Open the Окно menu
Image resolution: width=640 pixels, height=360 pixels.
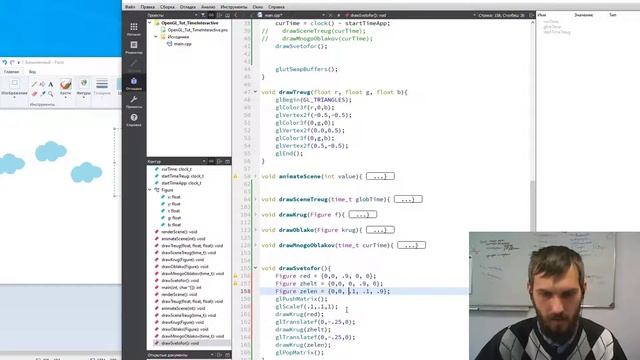pyautogui.click(x=258, y=7)
